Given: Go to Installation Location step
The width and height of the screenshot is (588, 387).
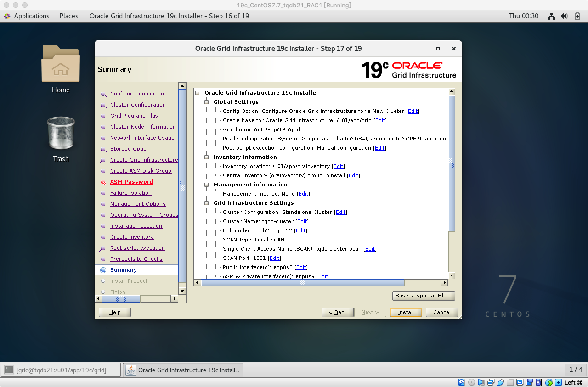Looking at the screenshot, I should [136, 226].
